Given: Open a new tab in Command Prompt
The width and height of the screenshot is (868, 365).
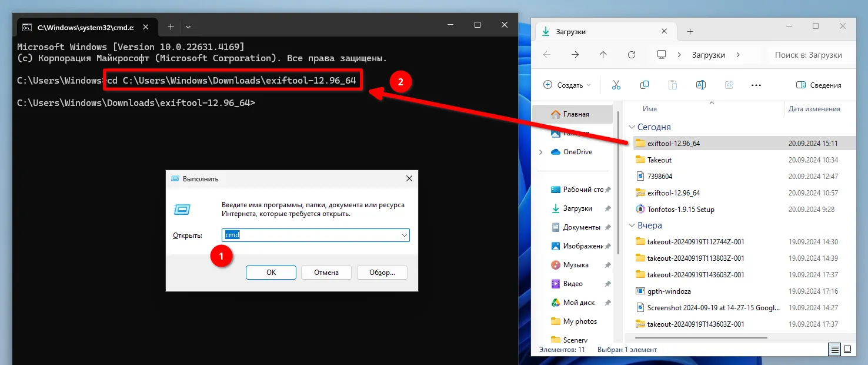Looking at the screenshot, I should [171, 26].
